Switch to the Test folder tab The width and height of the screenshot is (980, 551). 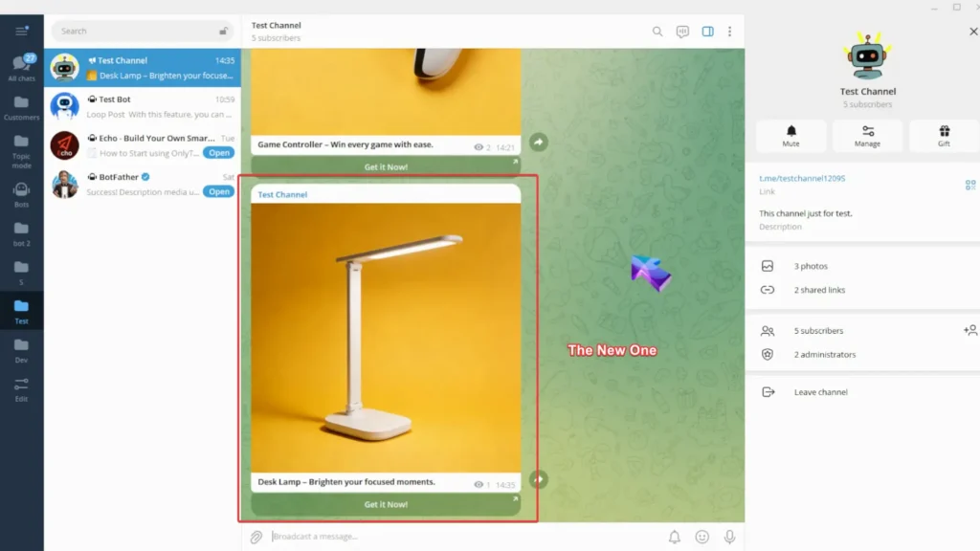21,309
